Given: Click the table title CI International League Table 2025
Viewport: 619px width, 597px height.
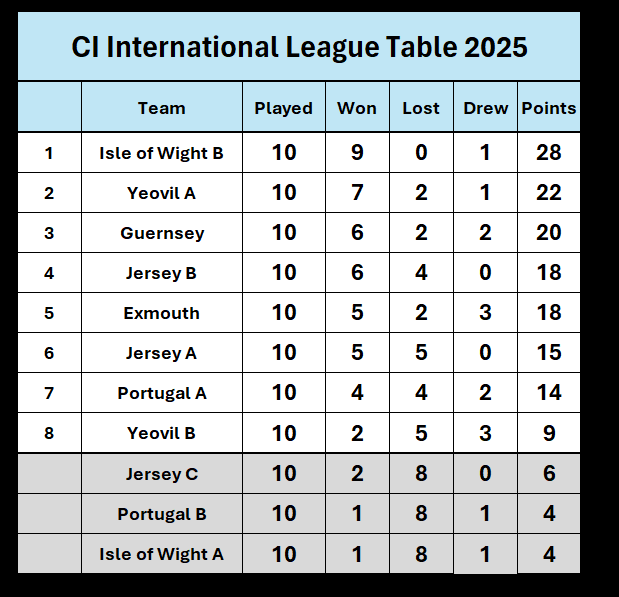Looking at the screenshot, I should (299, 47).
